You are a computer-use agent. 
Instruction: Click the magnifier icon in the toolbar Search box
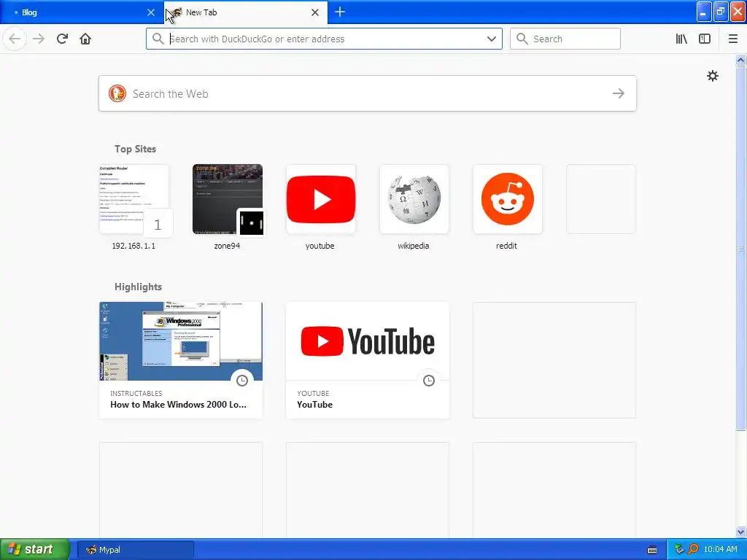pos(522,39)
